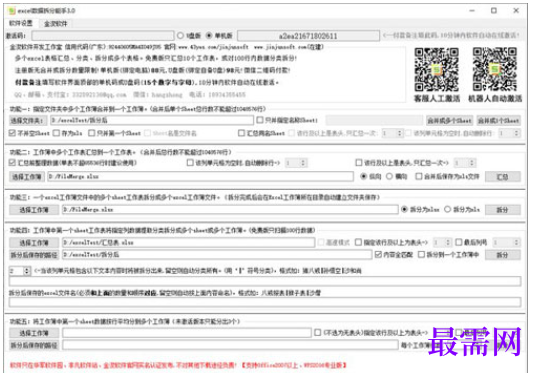The image size is (540, 373).
Task: Click 拆分后保存的路径 button in 功能五
Action: [x=34, y=345]
